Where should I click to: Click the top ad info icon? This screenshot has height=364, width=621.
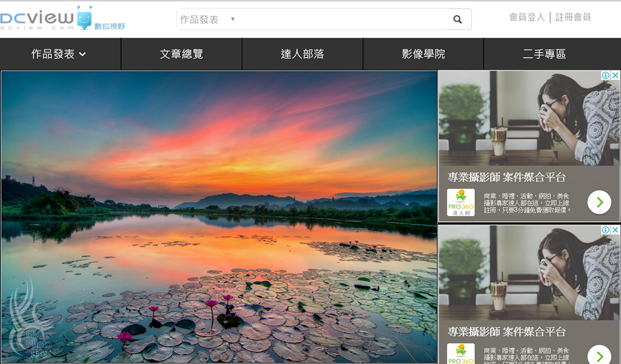point(606,75)
